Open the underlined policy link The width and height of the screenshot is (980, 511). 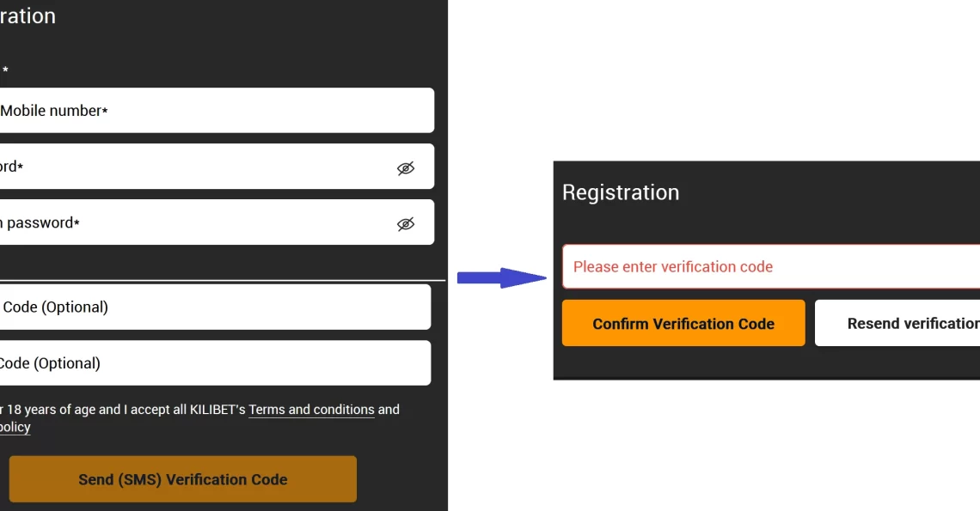tap(15, 428)
